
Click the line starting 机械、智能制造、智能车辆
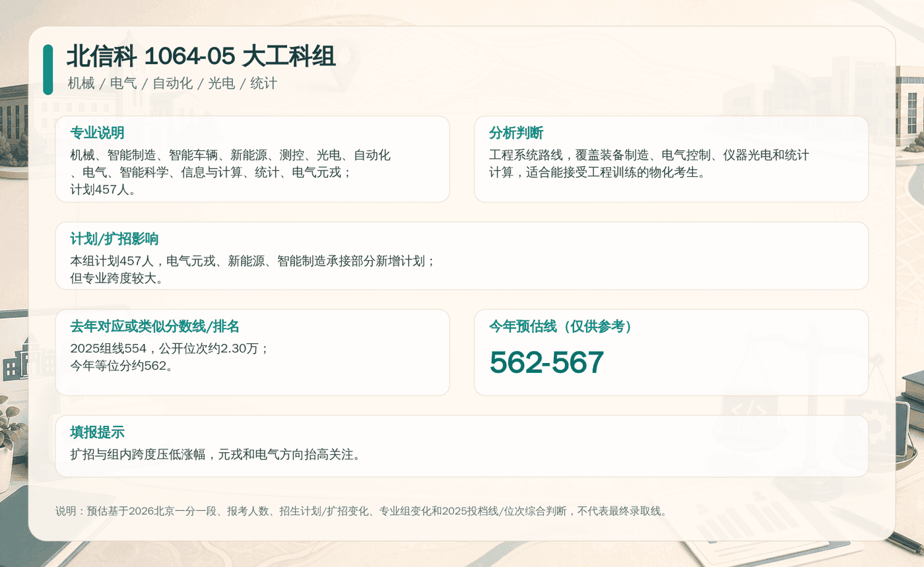pos(230,155)
